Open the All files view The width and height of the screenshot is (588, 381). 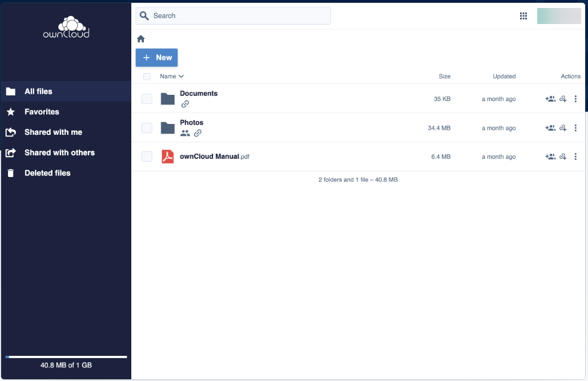(x=66, y=91)
